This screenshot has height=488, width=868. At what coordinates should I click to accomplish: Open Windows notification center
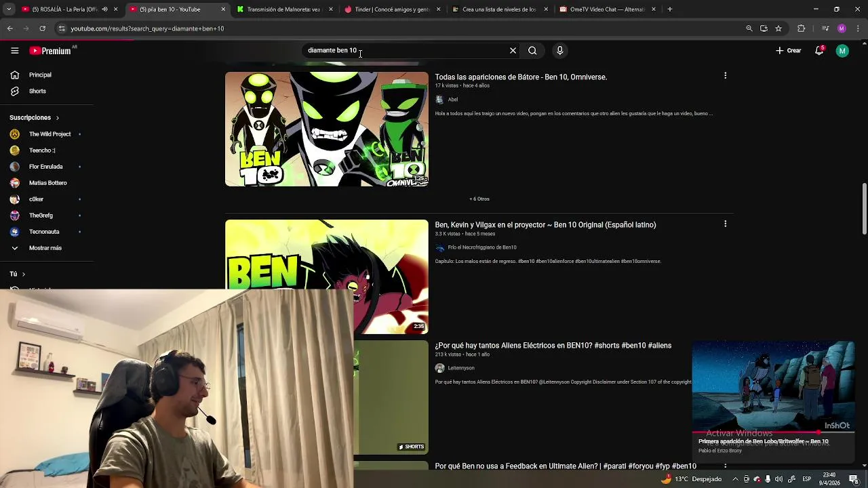pyautogui.click(x=854, y=479)
